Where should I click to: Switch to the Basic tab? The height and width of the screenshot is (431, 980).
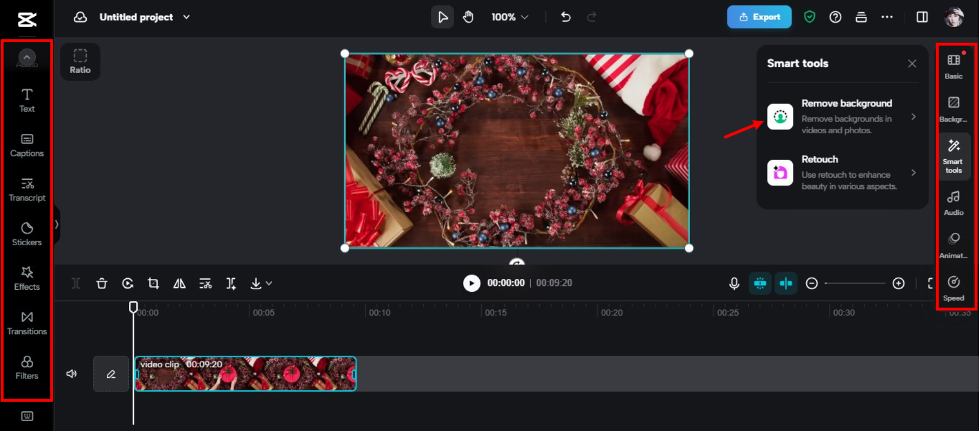tap(953, 67)
